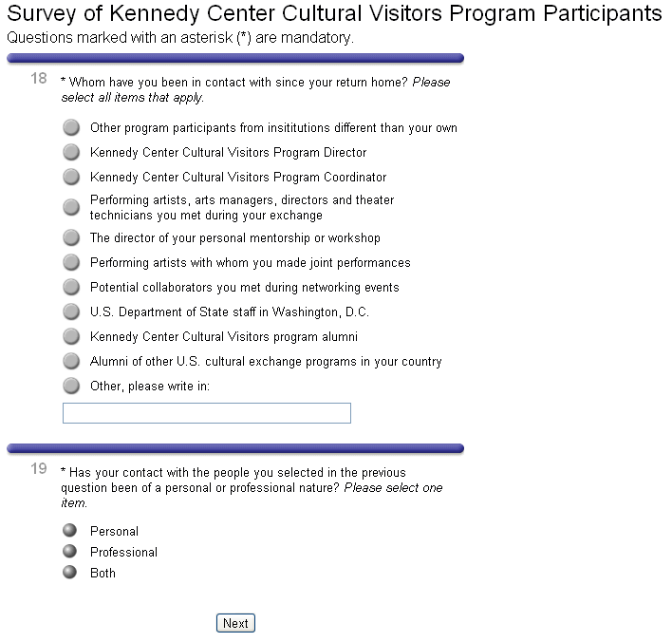
Task: Click the 'Personal' option label text
Action: pyautogui.click(x=114, y=532)
